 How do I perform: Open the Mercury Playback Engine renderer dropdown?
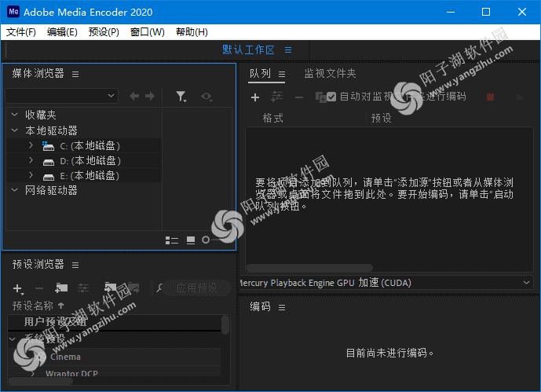tap(386, 283)
